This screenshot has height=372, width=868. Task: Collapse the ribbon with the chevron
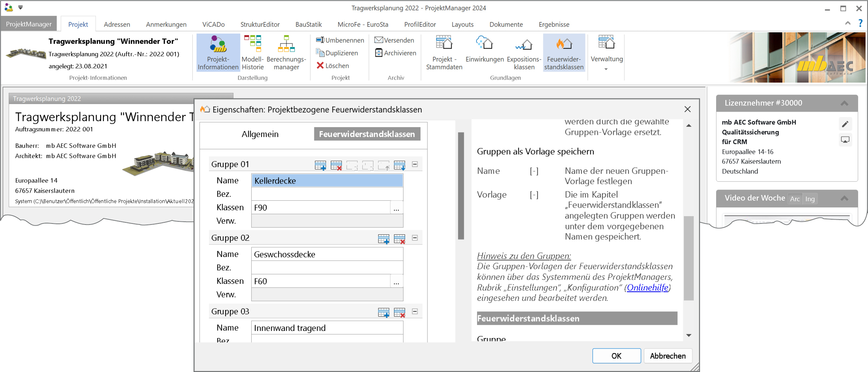848,23
